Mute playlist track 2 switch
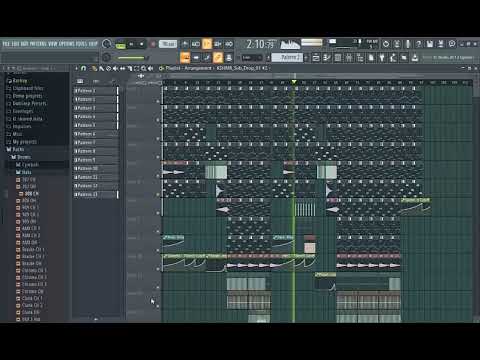Screen dimensions: 480x360 click(x=158, y=120)
